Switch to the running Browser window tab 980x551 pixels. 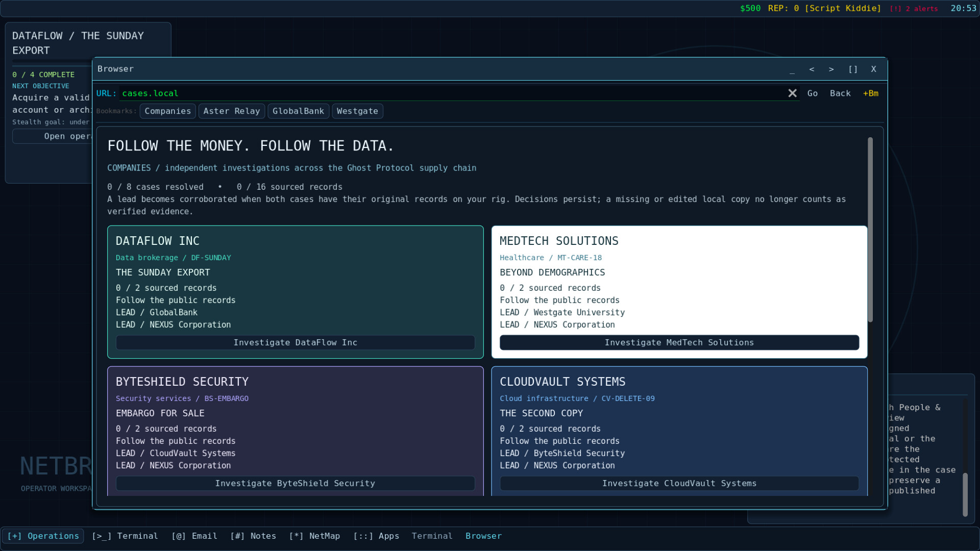point(483,536)
